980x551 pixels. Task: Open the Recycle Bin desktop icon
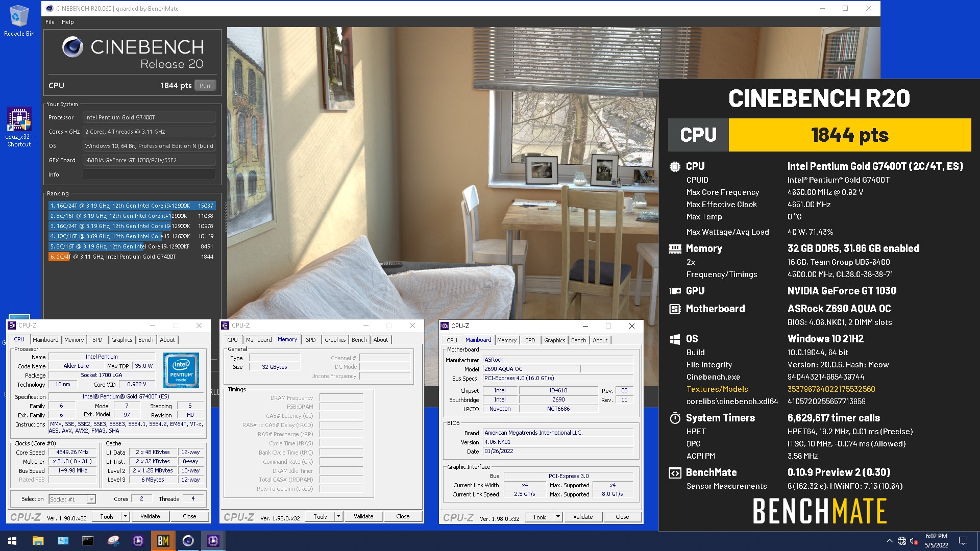pyautogui.click(x=19, y=20)
